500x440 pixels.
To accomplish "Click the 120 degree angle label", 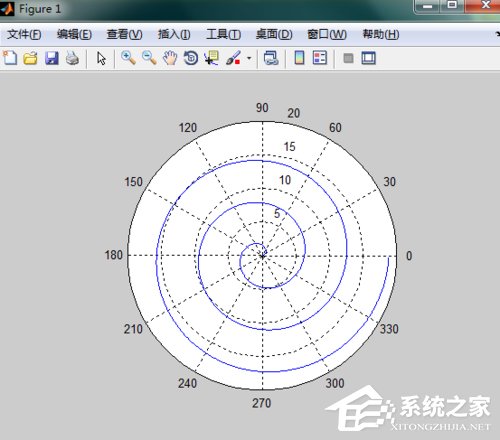I will click(x=188, y=128).
